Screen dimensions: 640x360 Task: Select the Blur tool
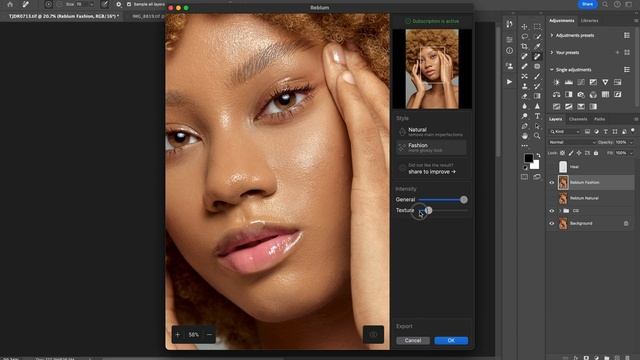(524, 106)
